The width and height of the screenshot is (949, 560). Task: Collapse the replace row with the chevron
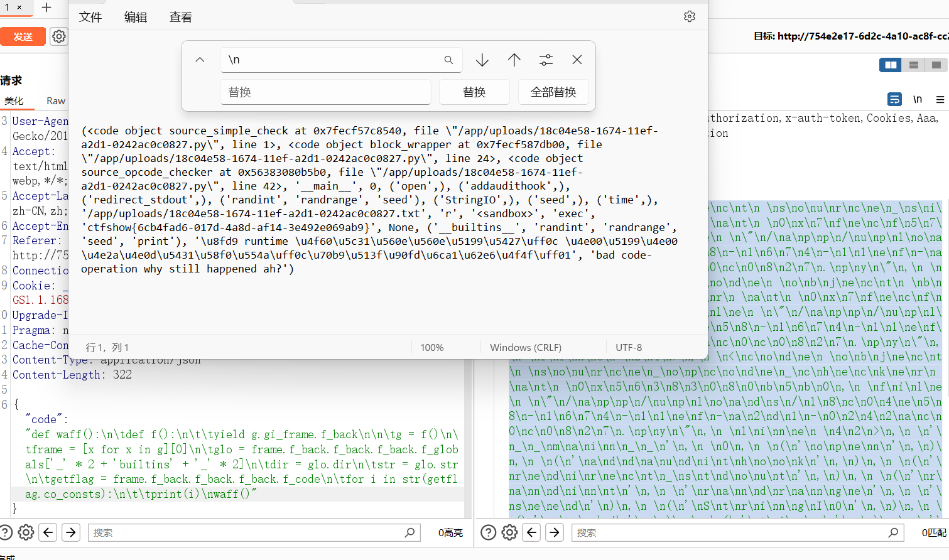click(200, 60)
